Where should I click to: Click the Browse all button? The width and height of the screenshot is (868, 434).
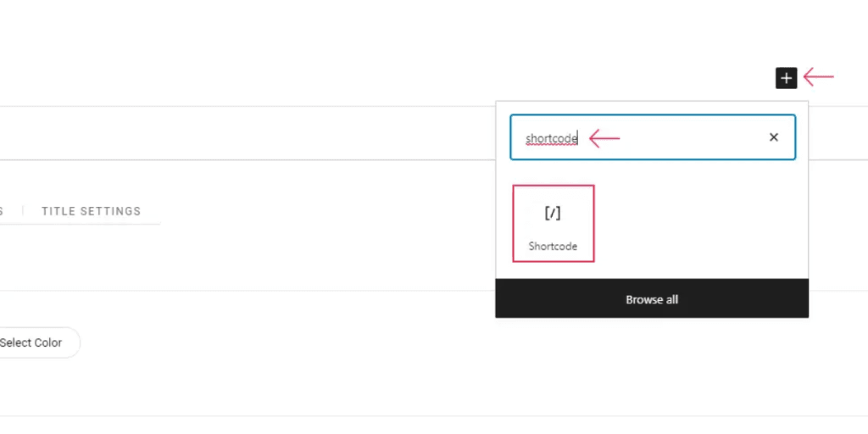652,299
